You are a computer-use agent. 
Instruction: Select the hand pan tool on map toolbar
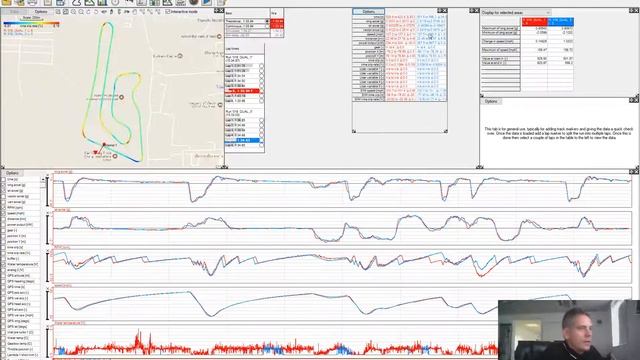pyautogui.click(x=134, y=11)
